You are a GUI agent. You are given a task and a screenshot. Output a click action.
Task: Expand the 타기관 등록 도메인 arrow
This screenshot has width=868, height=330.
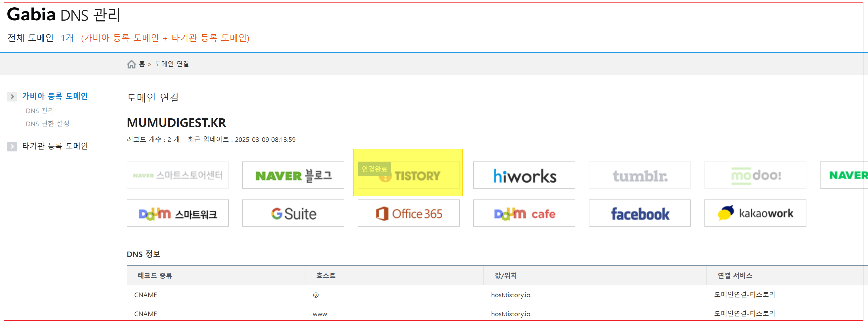pyautogui.click(x=12, y=147)
